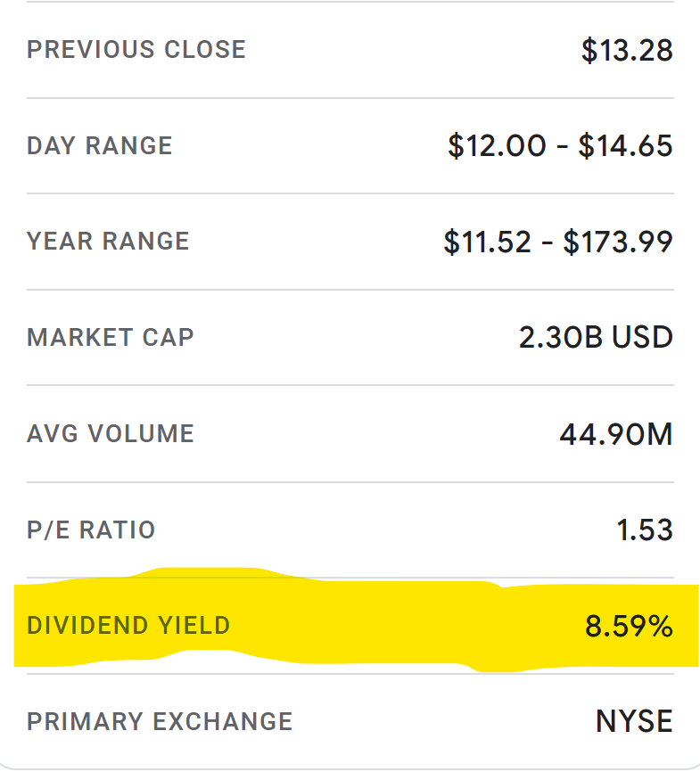Select the $11.52 year range low
The width and height of the screenshot is (700, 780).
(x=488, y=242)
